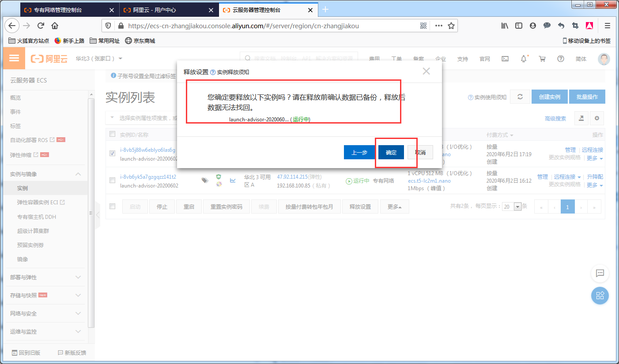
Task: Open the 工单 menu item
Action: point(396,58)
